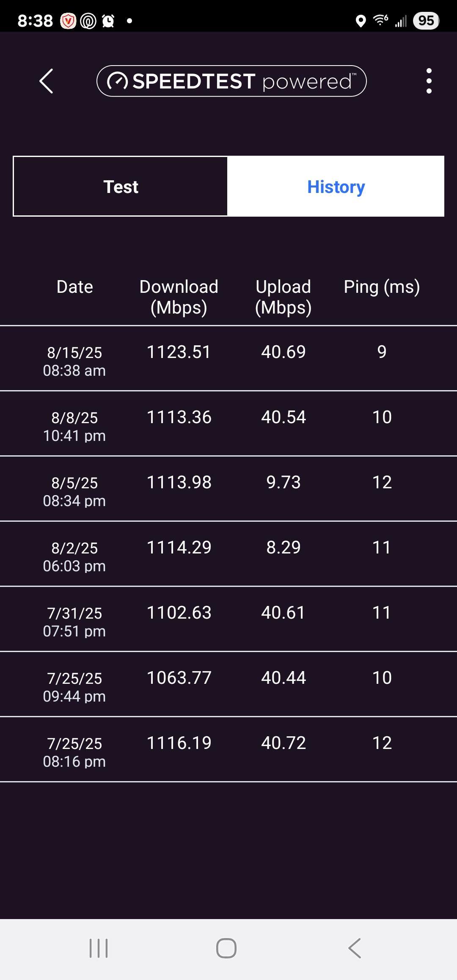Tap the battery level 95 indicator
The height and width of the screenshot is (980, 457).
426,21
